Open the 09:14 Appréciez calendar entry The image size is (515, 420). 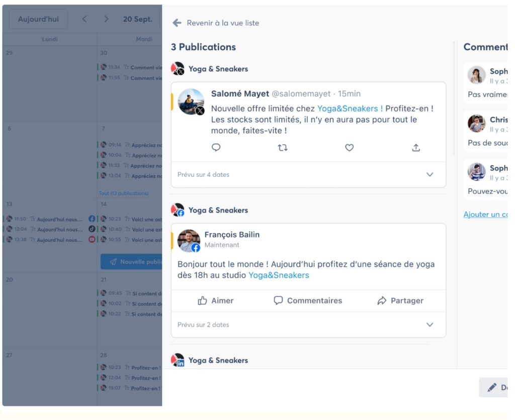point(130,145)
